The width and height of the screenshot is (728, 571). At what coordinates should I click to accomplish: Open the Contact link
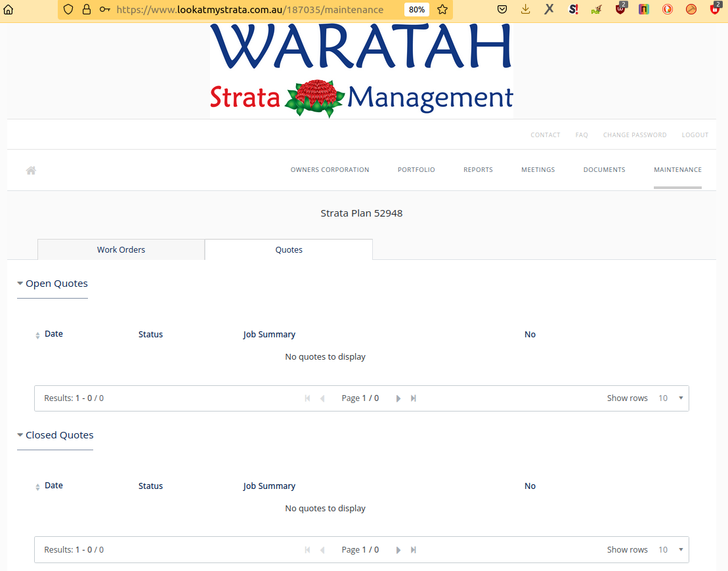(x=546, y=135)
